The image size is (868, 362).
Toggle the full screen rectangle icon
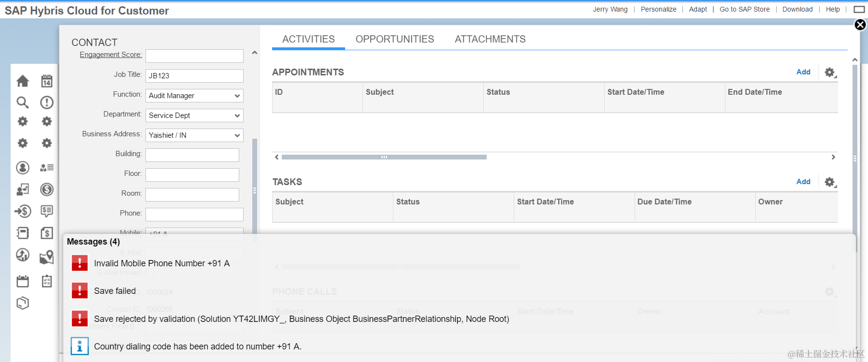(859, 9)
